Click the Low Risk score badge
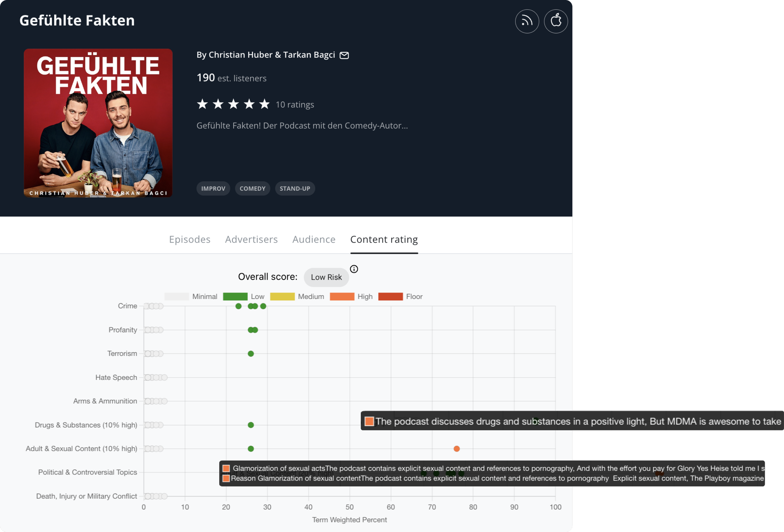The width and height of the screenshot is (784, 532). coord(326,277)
